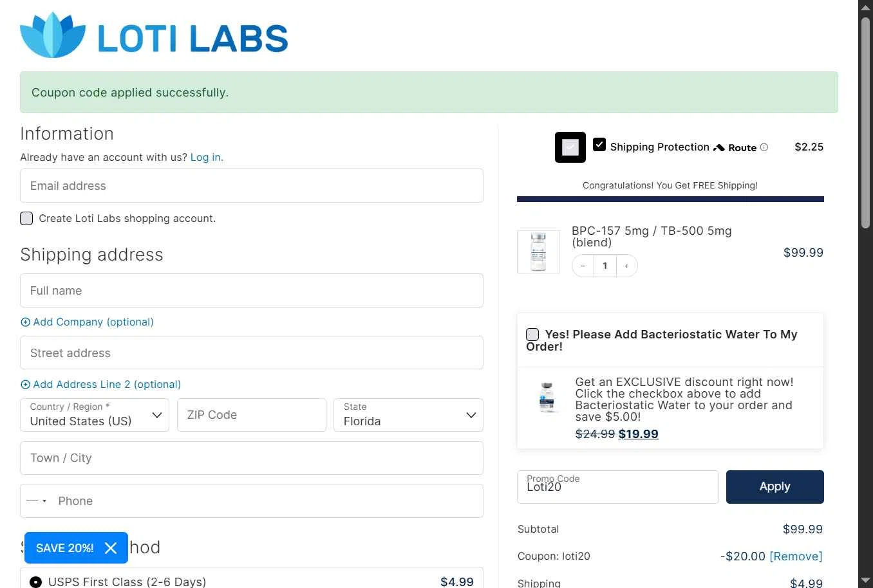The width and height of the screenshot is (873, 588).
Task: Click the 'BPC-157 5mg / TB-500 5mg (blend)' name
Action: point(652,237)
